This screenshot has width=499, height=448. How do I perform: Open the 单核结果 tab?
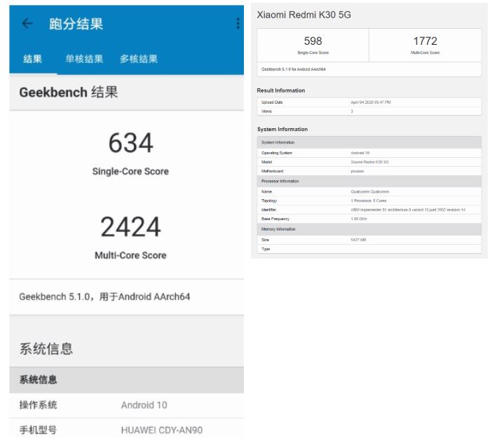[x=84, y=60]
